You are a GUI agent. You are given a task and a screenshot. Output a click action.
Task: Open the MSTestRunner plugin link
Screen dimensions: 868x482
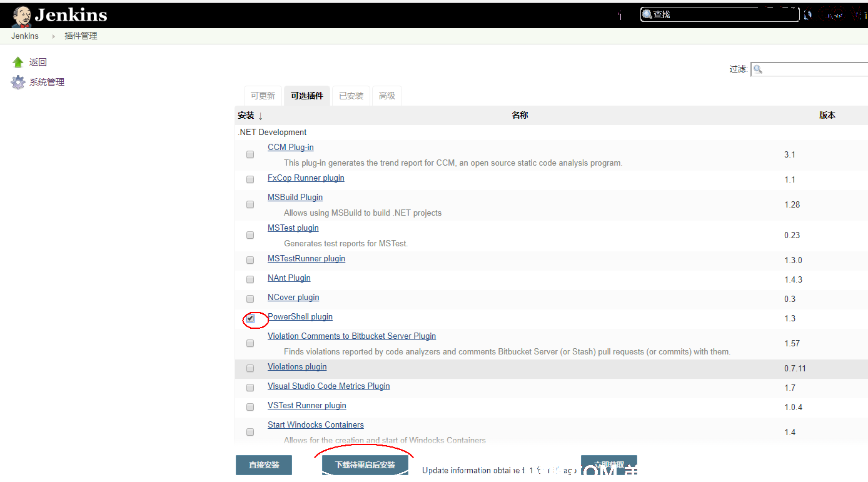point(306,259)
